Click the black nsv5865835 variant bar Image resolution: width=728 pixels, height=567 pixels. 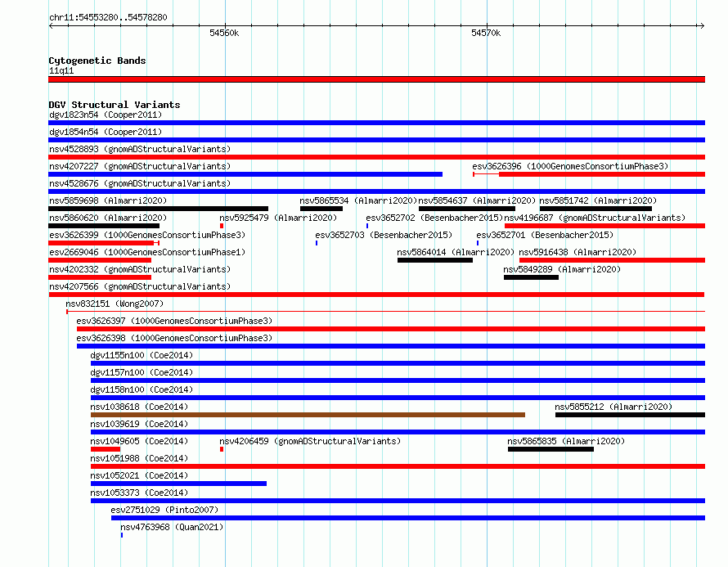(x=550, y=449)
